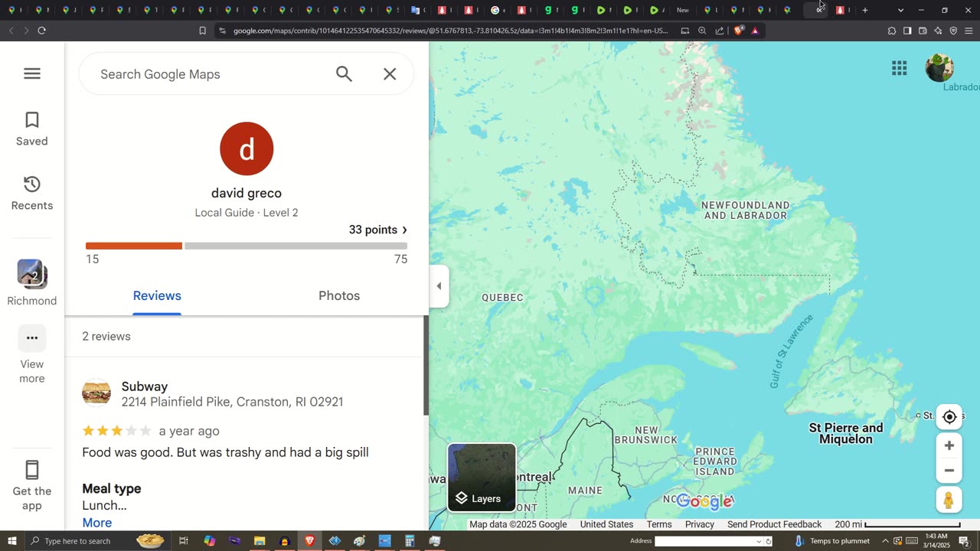Open the browser extensions puzzle icon
The image size is (980, 551).
(x=892, y=31)
